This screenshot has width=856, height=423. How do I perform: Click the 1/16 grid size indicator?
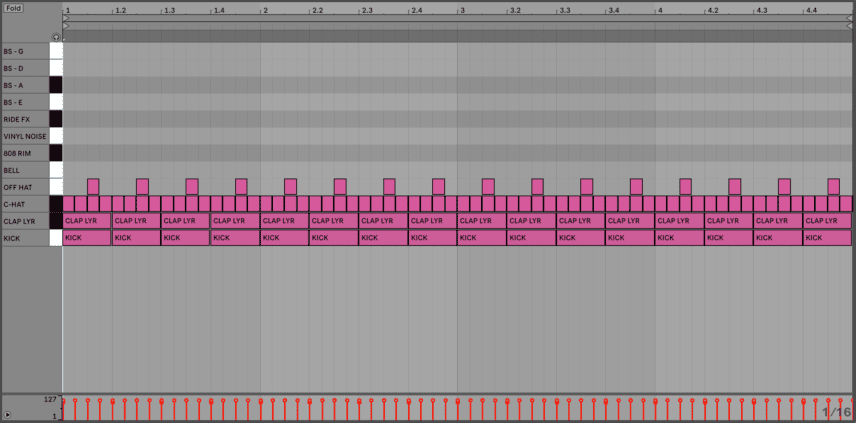[x=836, y=412]
